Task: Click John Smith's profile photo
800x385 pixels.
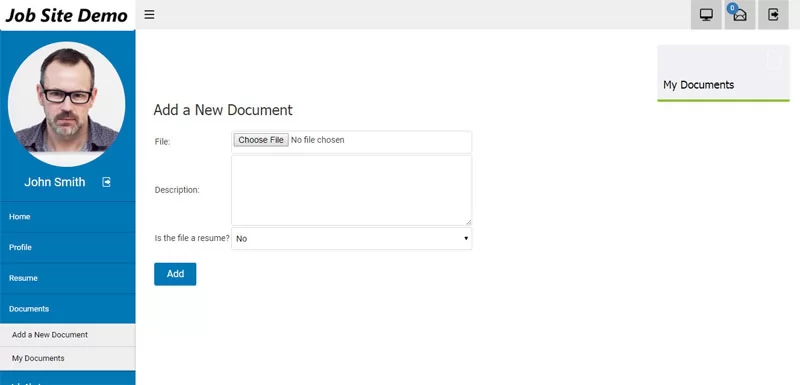Action: click(66, 104)
